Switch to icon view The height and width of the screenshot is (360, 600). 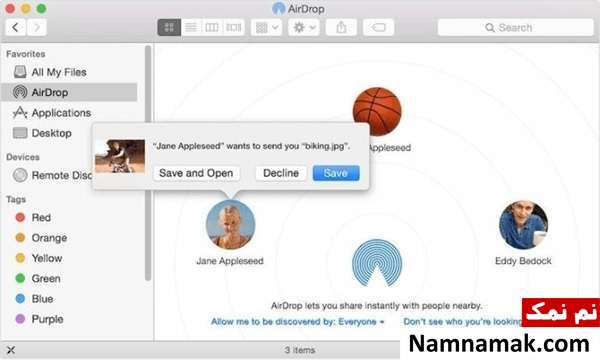click(x=169, y=28)
